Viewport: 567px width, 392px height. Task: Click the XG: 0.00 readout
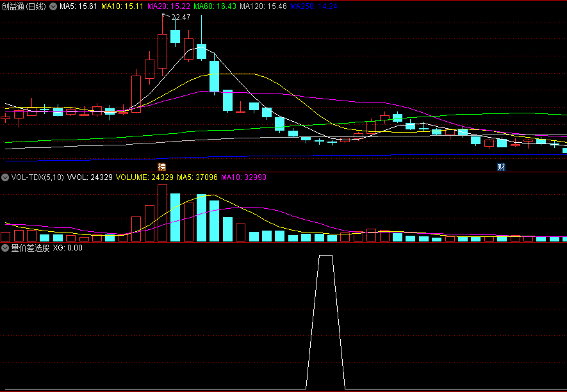[x=68, y=248]
